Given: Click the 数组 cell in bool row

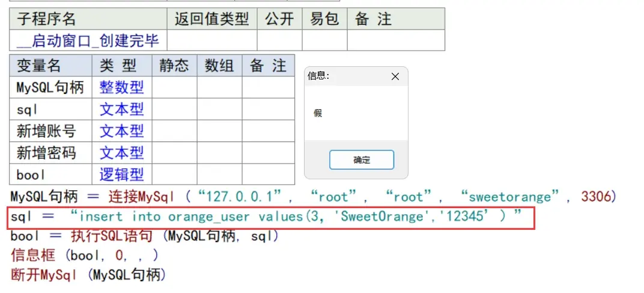Looking at the screenshot, I should tap(219, 174).
